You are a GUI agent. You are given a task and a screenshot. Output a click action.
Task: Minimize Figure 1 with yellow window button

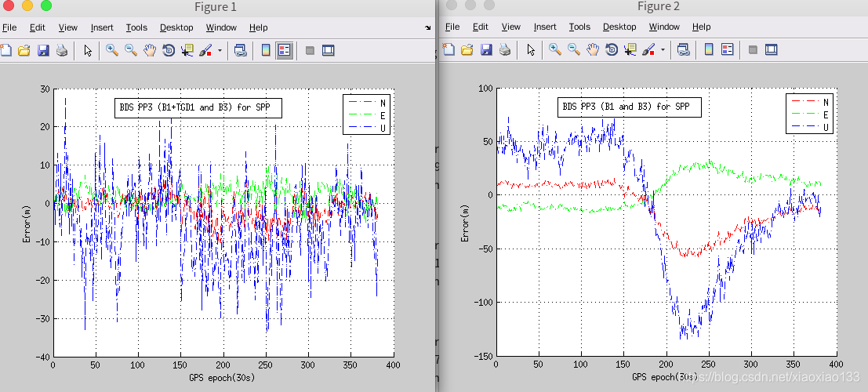(x=27, y=5)
